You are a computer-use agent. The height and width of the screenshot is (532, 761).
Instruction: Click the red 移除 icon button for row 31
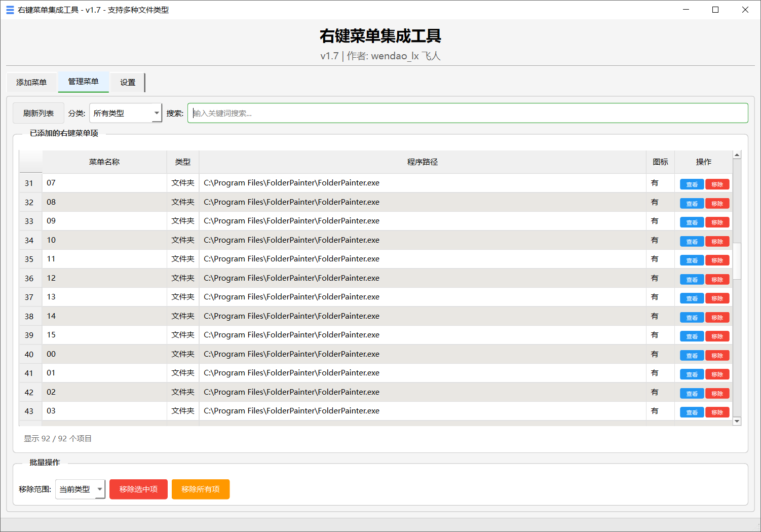717,183
